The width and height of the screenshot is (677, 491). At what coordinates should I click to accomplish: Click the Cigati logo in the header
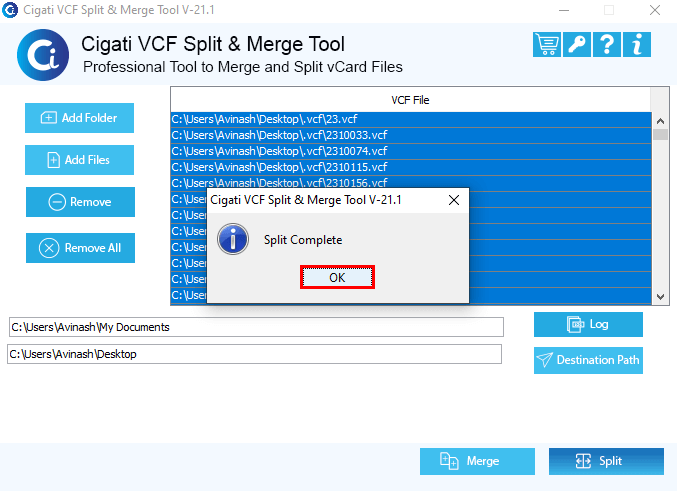click(43, 55)
